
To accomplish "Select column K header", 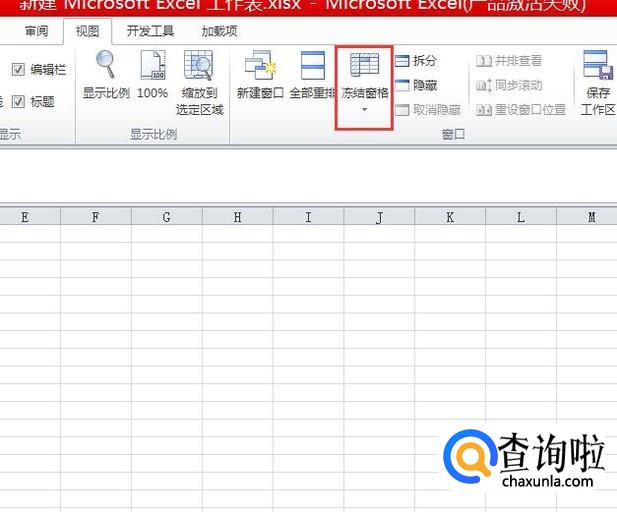I will pyautogui.click(x=450, y=217).
